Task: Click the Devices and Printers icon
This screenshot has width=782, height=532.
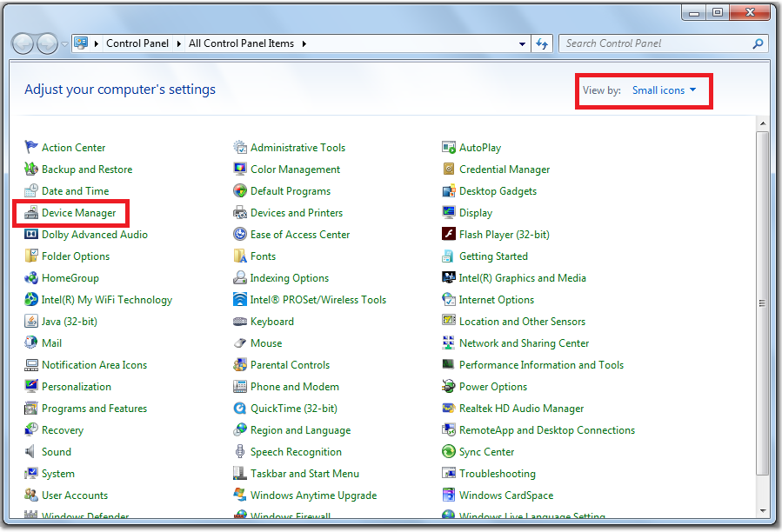Action: [x=240, y=213]
